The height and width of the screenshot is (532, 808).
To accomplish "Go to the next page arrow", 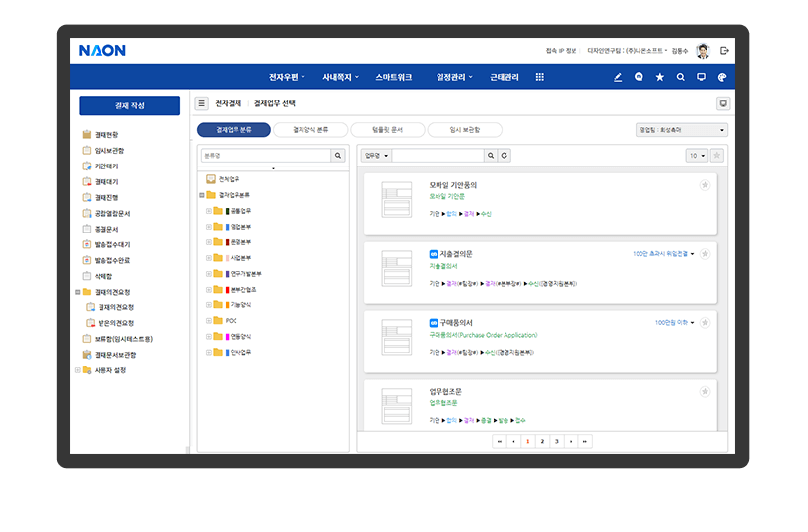I will click(571, 442).
